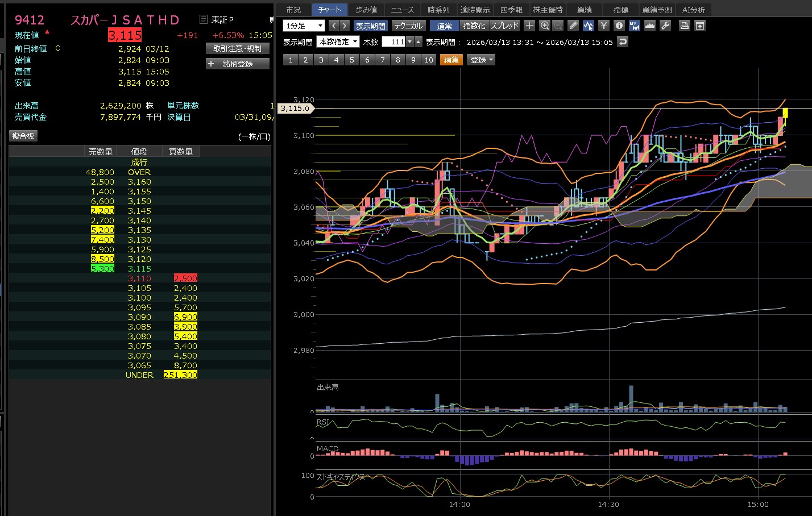Select the crosshair cursor tool
This screenshot has height=516, width=812.
click(x=529, y=26)
